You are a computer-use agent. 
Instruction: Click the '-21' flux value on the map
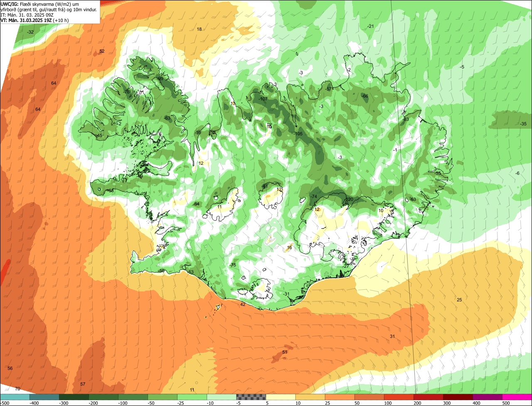(x=370, y=26)
